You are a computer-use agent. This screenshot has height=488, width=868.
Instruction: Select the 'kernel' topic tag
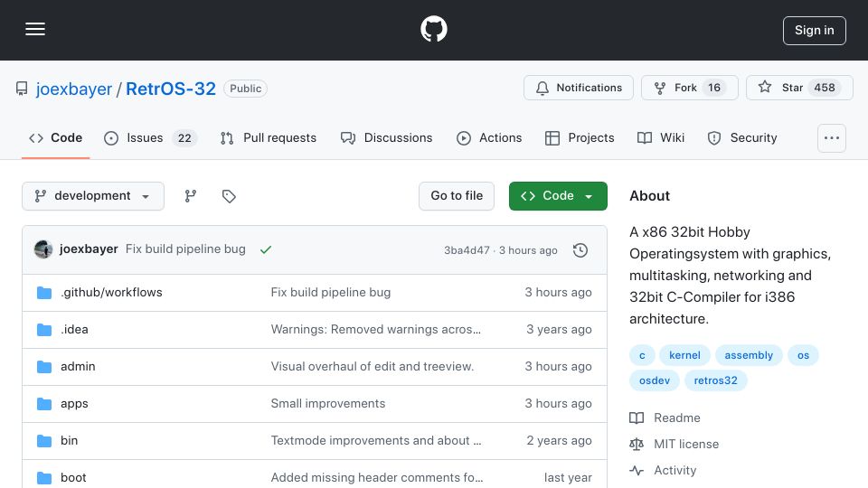pyautogui.click(x=684, y=355)
